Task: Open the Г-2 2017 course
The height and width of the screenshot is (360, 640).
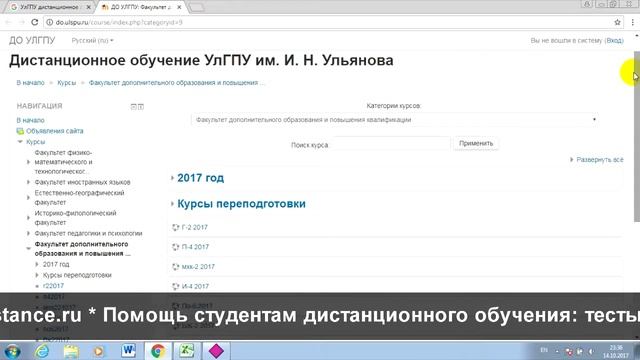Action: point(195,227)
